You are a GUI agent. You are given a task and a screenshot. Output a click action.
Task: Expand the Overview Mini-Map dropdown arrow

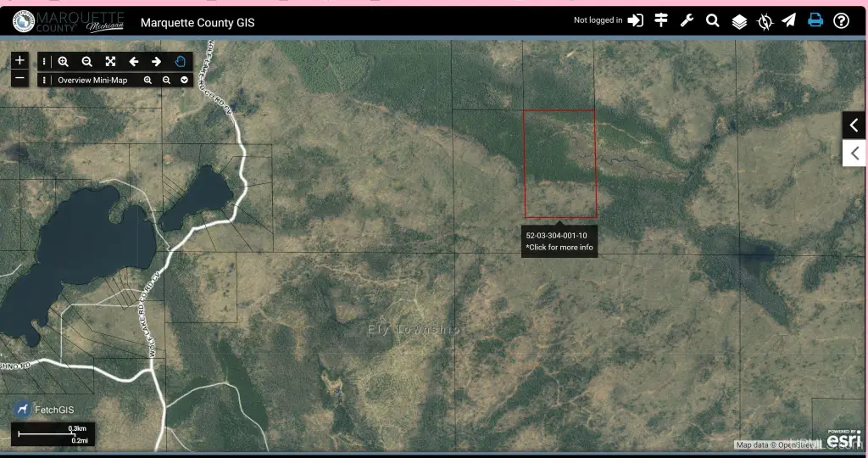tap(184, 81)
